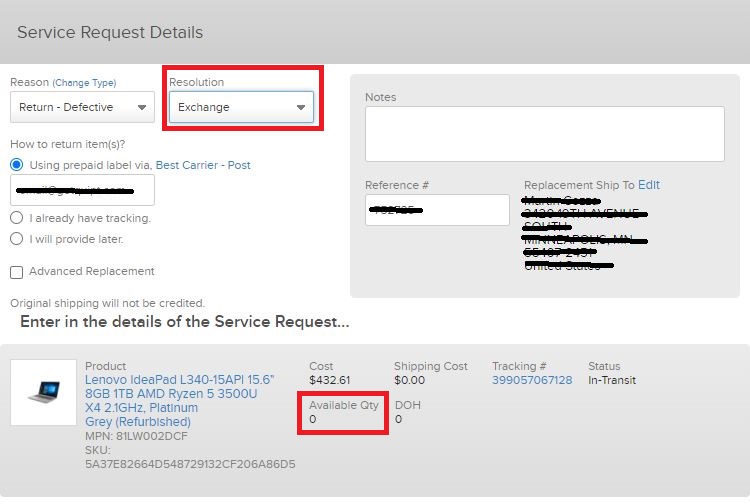Click the shipping cost value $0.00
The height and width of the screenshot is (504, 750).
pos(409,380)
